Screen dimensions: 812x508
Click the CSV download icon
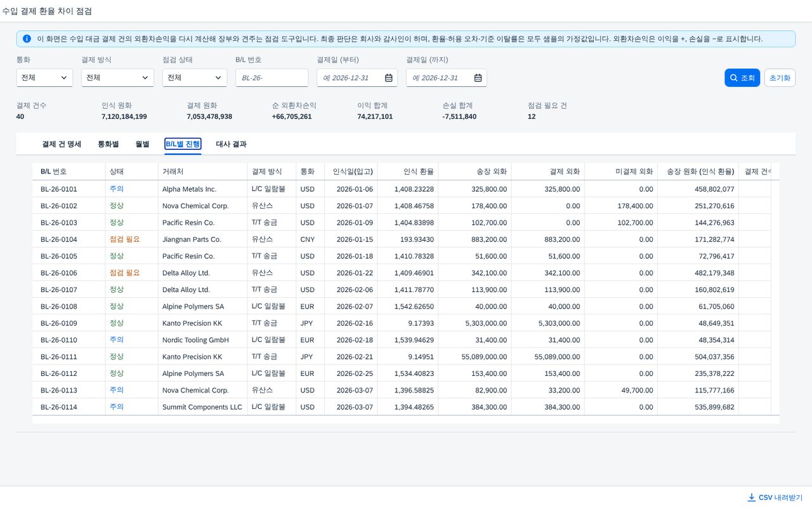pyautogui.click(x=752, y=497)
